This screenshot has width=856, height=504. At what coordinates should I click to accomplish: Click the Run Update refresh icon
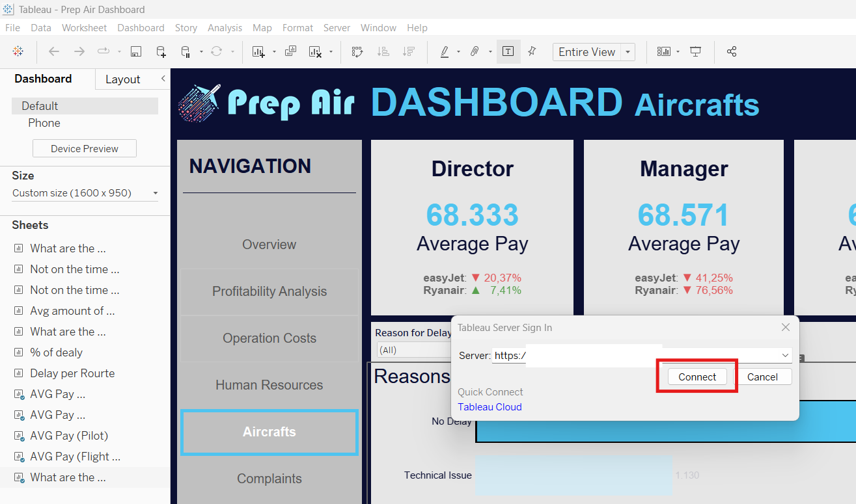coord(217,51)
